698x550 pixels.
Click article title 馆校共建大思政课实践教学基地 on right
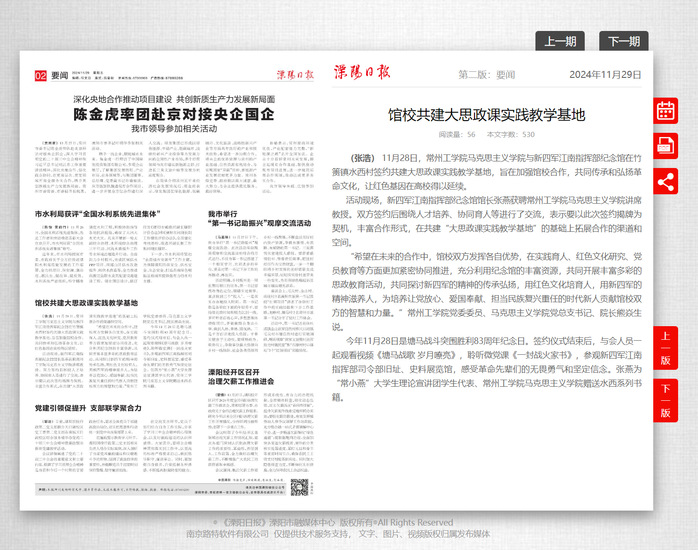pos(486,115)
